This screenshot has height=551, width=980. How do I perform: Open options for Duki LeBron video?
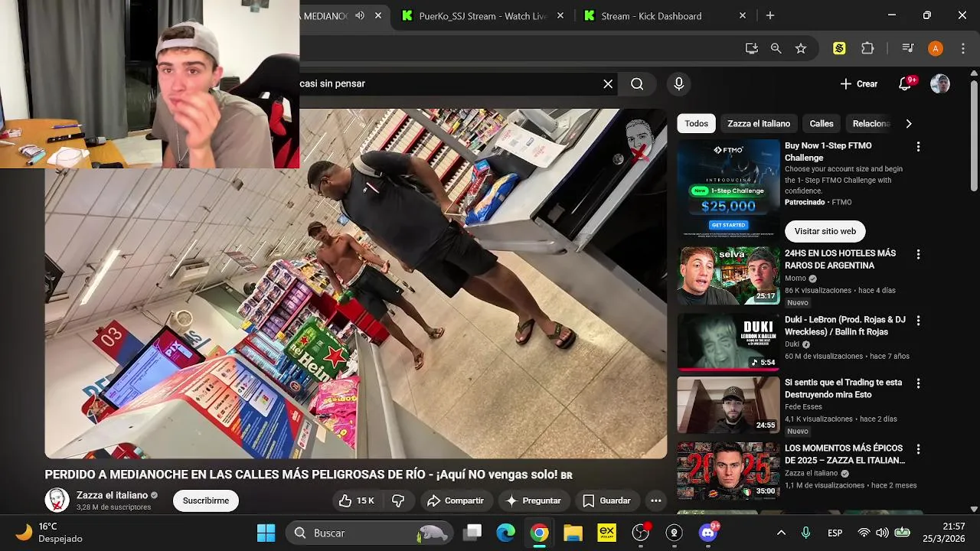918,321
